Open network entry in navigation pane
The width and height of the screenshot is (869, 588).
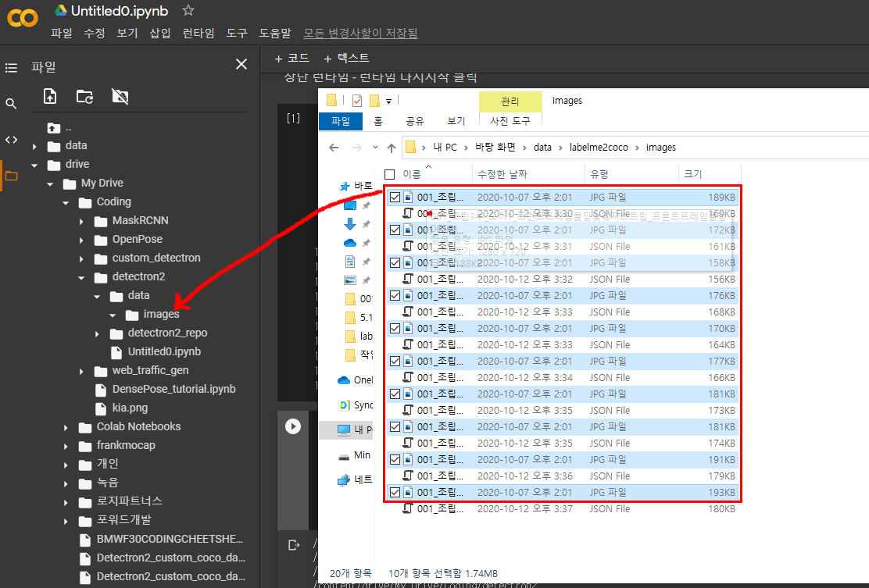point(355,479)
